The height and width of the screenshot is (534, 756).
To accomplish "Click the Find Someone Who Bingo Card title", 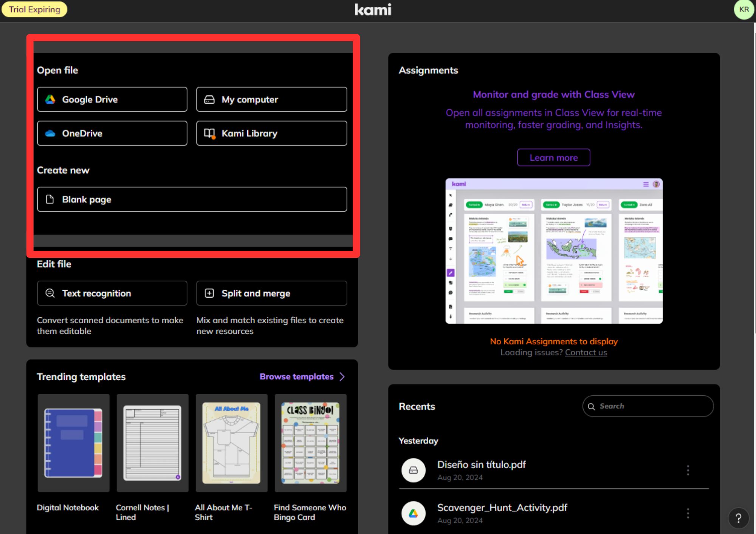I will click(310, 512).
